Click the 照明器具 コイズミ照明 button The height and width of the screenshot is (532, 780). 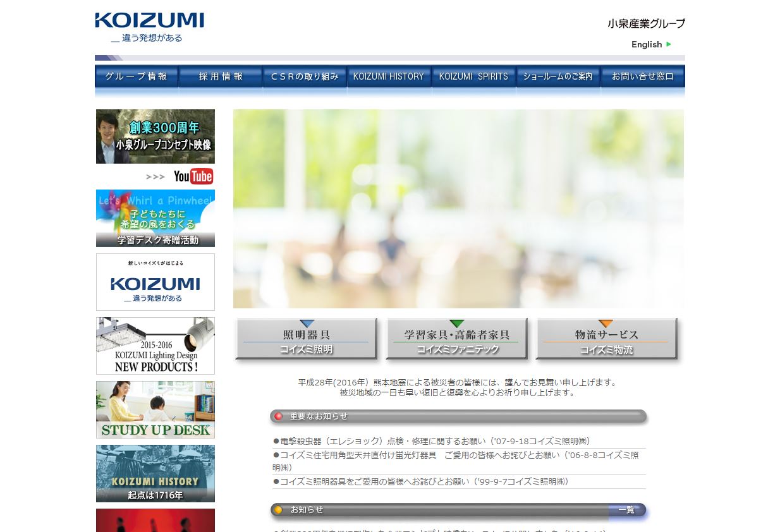coord(307,339)
